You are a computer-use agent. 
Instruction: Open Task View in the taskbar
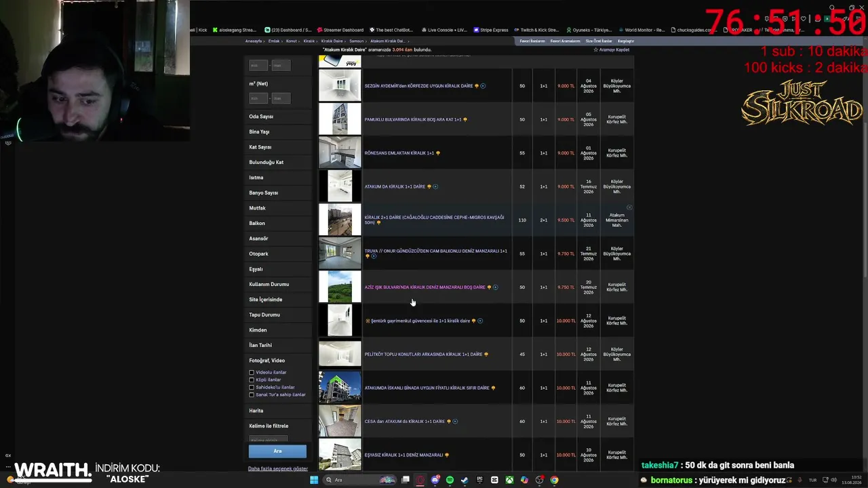click(405, 480)
